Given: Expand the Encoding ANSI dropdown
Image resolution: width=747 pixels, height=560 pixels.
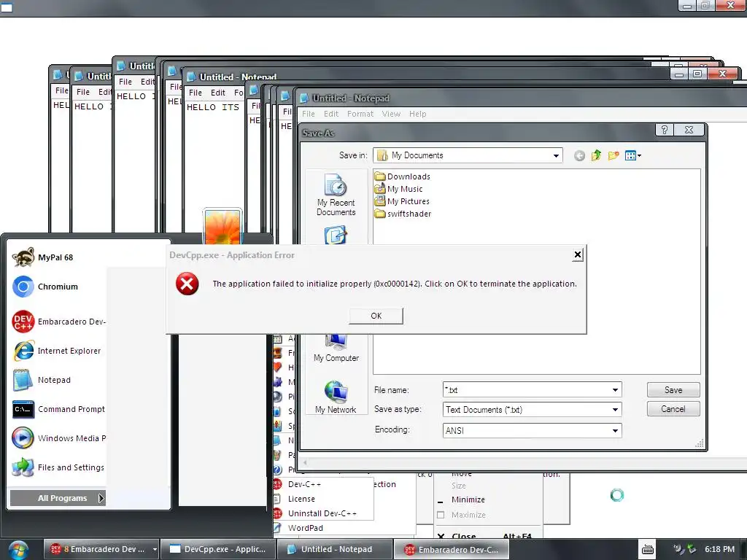Looking at the screenshot, I should tap(615, 430).
